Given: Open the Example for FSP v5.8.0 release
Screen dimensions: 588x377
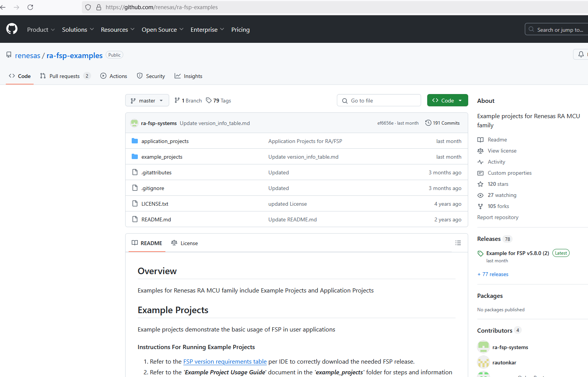Looking at the screenshot, I should (x=518, y=253).
